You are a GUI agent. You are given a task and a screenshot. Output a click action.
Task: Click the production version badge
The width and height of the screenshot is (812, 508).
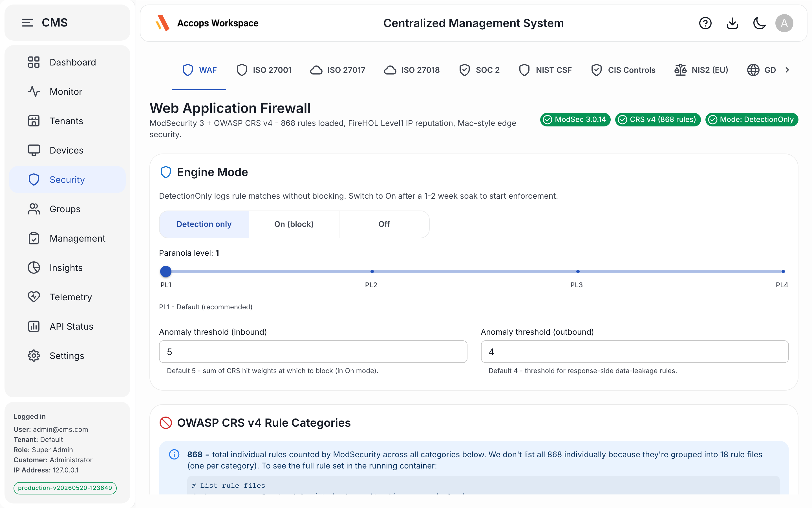pyautogui.click(x=65, y=488)
